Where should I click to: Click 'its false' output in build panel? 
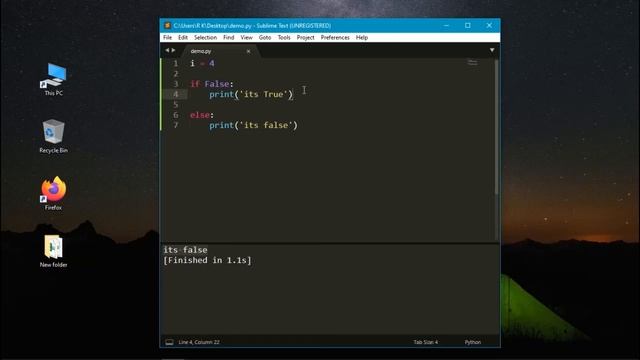(185, 250)
